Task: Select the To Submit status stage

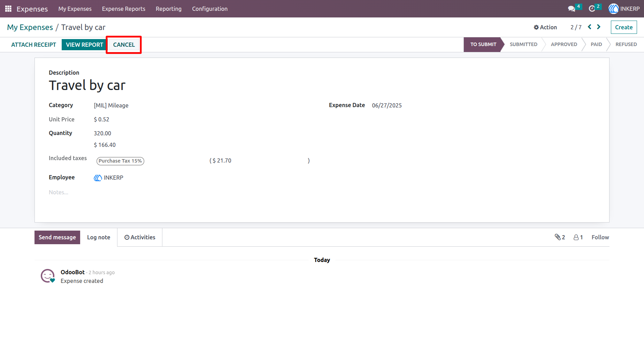Action: point(483,44)
